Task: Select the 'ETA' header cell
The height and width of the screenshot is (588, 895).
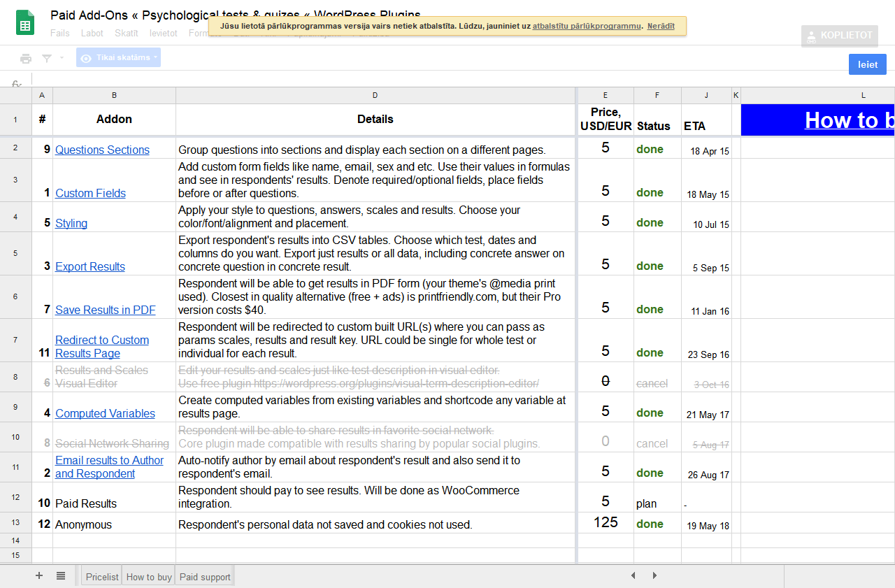Action: tap(706, 120)
